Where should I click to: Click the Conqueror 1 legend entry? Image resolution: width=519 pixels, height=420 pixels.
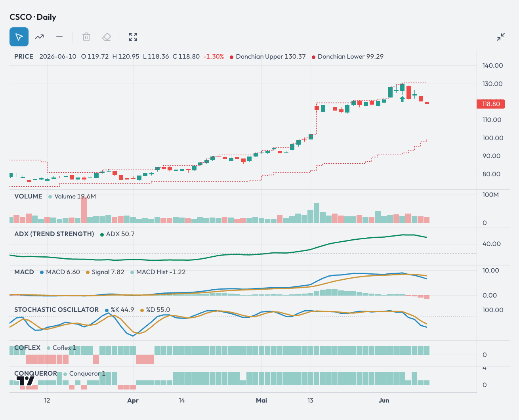87,373
